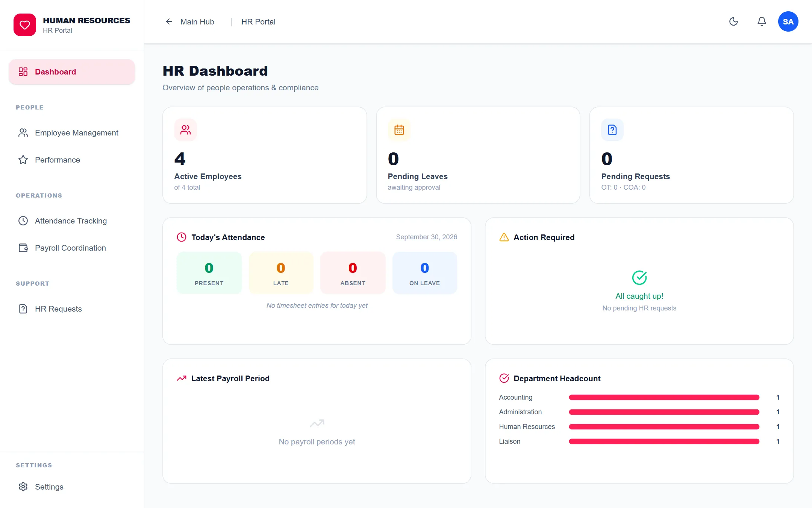Click the Latest Payroll Period trend icon
Viewport: 812px width, 508px height.
[182, 378]
